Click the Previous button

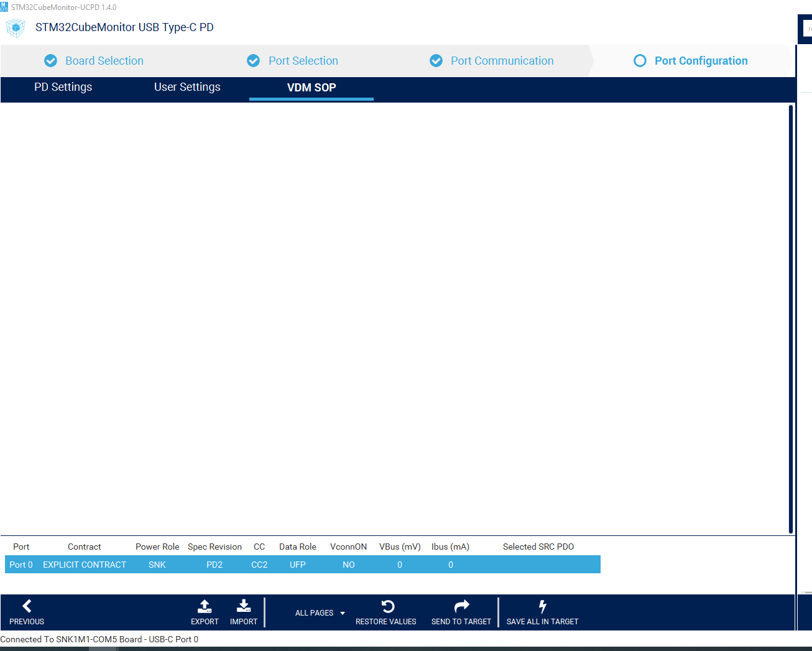(27, 612)
